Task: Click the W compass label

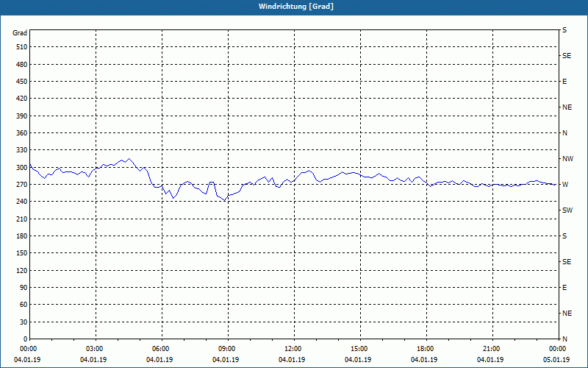Action: pos(565,185)
